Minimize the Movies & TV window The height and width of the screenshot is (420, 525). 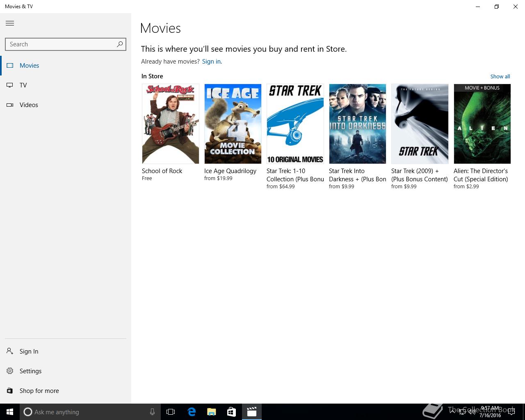point(478,7)
